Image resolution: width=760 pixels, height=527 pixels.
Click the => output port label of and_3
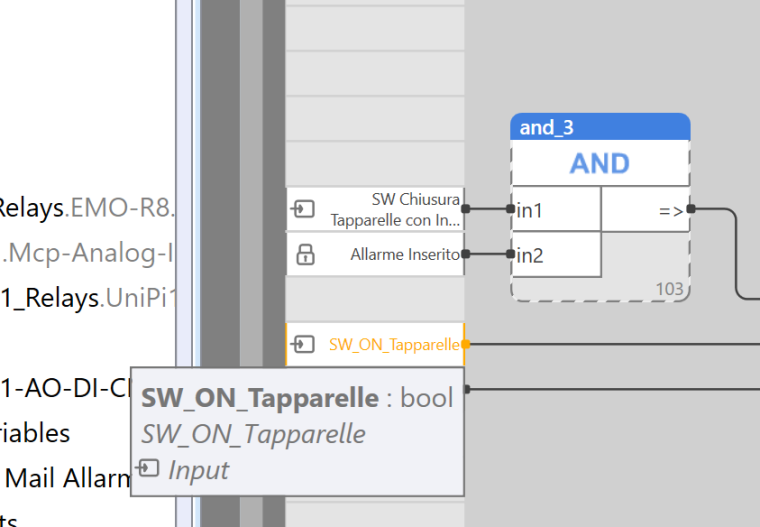pyautogui.click(x=669, y=210)
